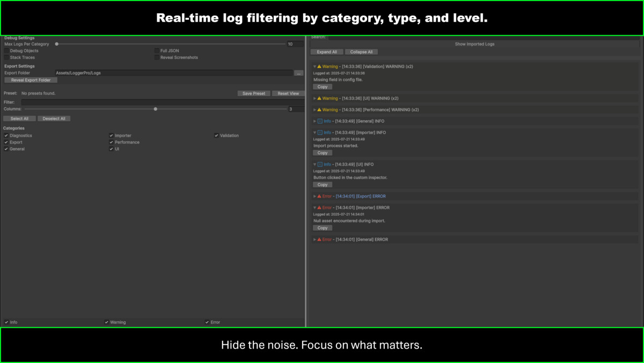Uncheck the Performance category checkbox

[x=111, y=142]
